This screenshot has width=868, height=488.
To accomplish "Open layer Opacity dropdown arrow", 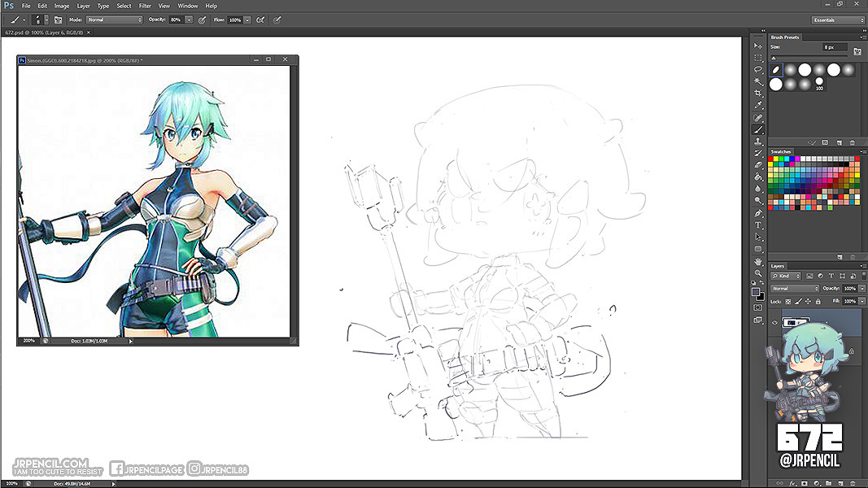I will [x=862, y=288].
